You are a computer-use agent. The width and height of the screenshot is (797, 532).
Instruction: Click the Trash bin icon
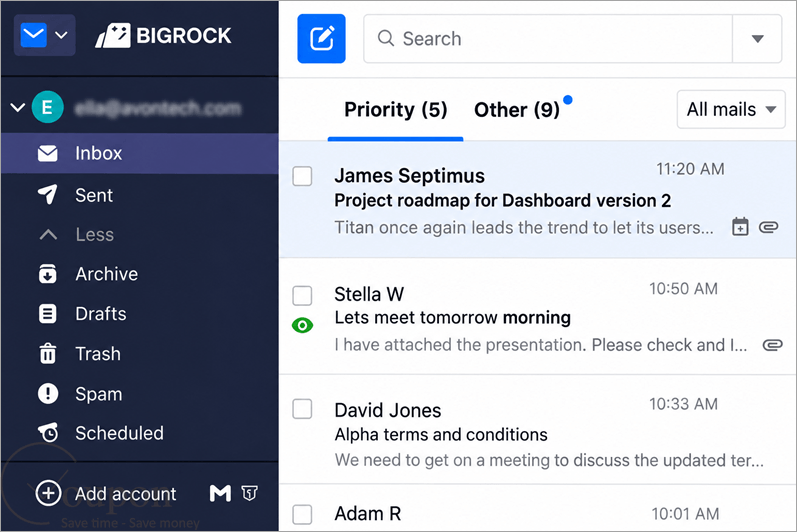[x=48, y=354]
